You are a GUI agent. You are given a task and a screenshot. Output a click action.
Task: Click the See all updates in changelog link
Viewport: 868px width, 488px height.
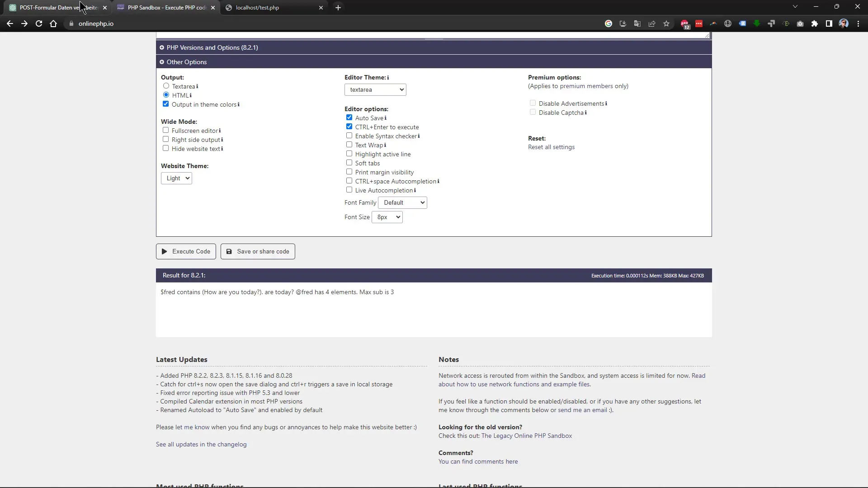click(x=200, y=444)
